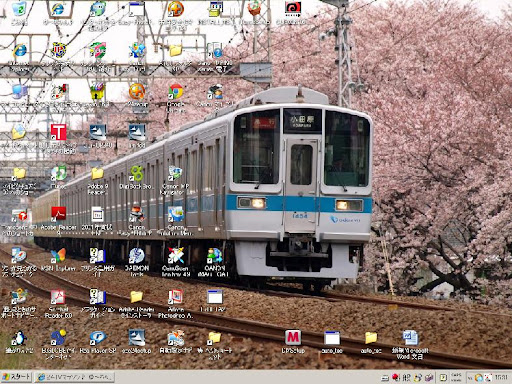Select the yellow box with up arrow icon

97,92
